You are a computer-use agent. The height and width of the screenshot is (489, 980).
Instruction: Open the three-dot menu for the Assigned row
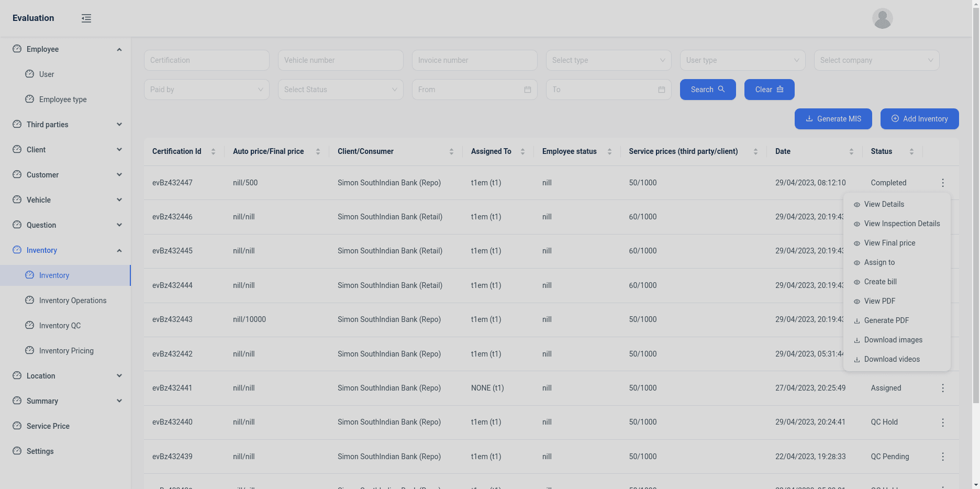click(x=943, y=388)
